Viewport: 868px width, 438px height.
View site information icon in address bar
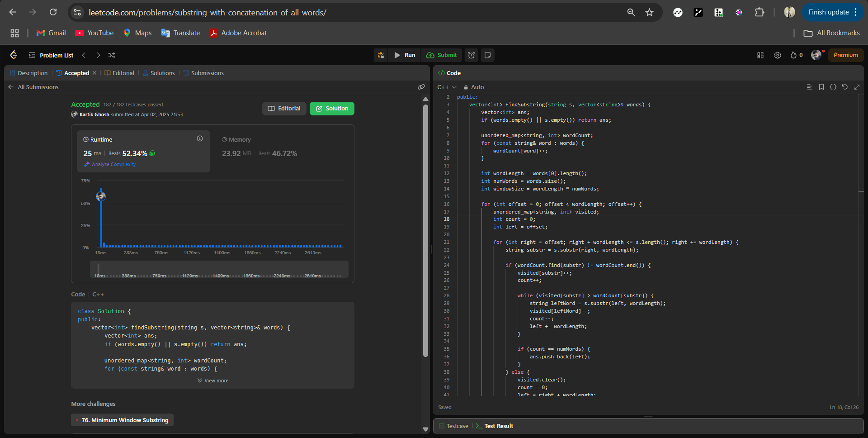[x=78, y=12]
